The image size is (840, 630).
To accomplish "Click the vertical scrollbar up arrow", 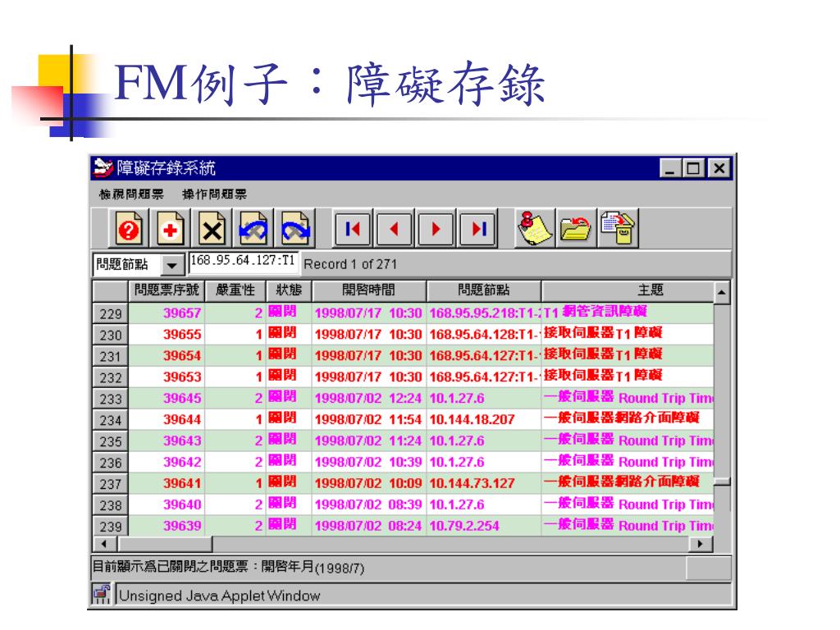I will point(722,293).
